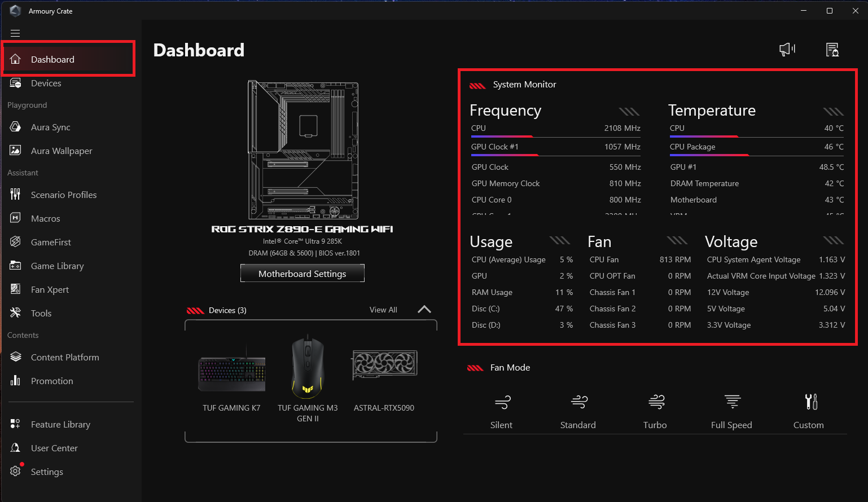Open the Feature Library icon
Image resolution: width=868 pixels, height=502 pixels.
pos(15,424)
